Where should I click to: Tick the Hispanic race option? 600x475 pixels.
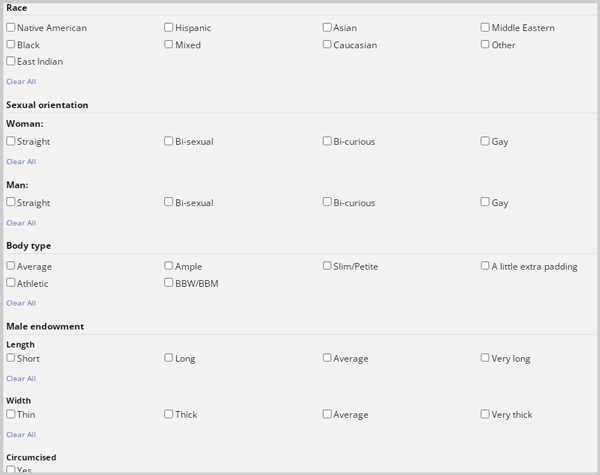168,28
